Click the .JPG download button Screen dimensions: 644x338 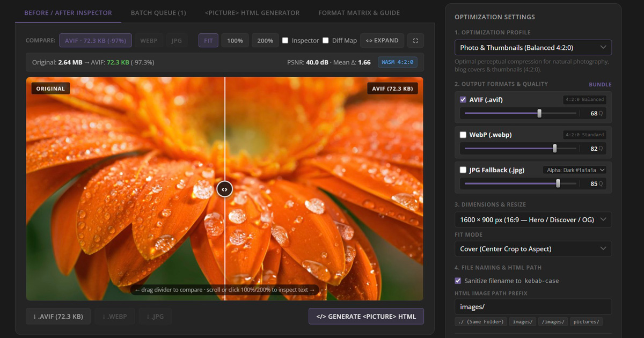155,317
